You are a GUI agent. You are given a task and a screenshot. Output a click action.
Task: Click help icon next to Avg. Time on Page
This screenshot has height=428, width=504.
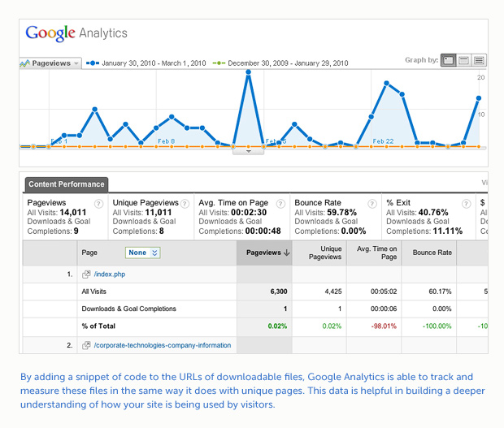pyautogui.click(x=280, y=204)
